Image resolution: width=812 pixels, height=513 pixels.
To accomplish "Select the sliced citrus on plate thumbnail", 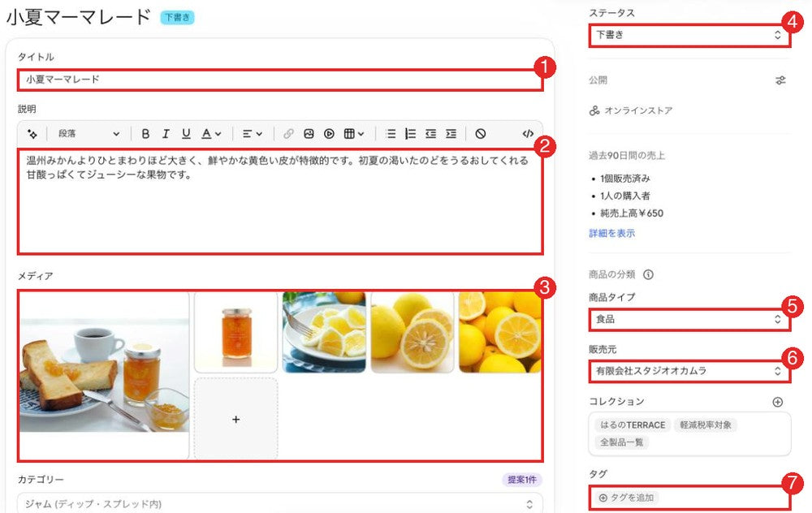I will [x=324, y=332].
